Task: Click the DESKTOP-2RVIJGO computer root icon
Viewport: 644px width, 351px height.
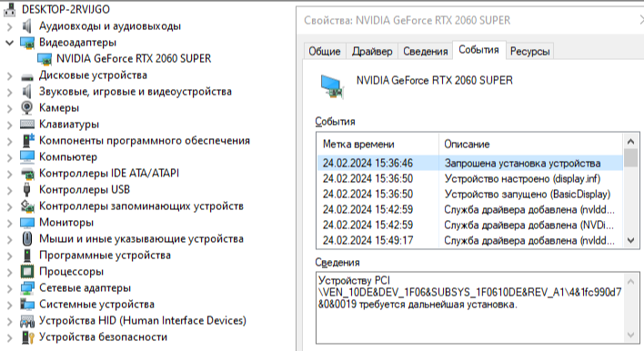Action: [10, 9]
